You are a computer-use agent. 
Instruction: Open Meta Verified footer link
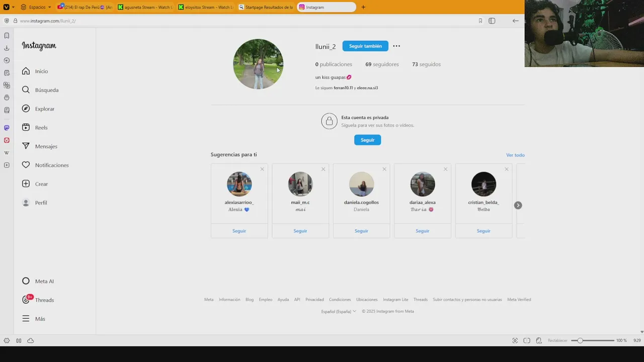tap(519, 300)
